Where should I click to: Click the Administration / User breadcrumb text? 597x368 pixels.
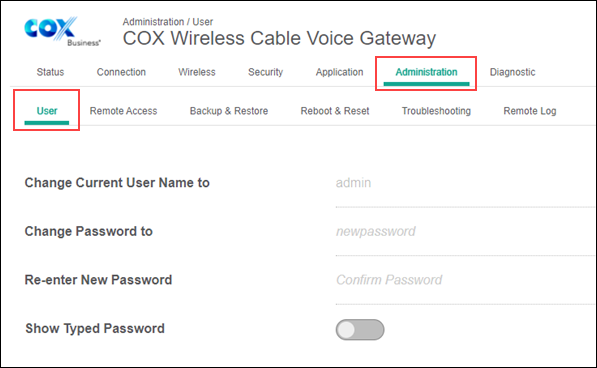click(x=168, y=22)
